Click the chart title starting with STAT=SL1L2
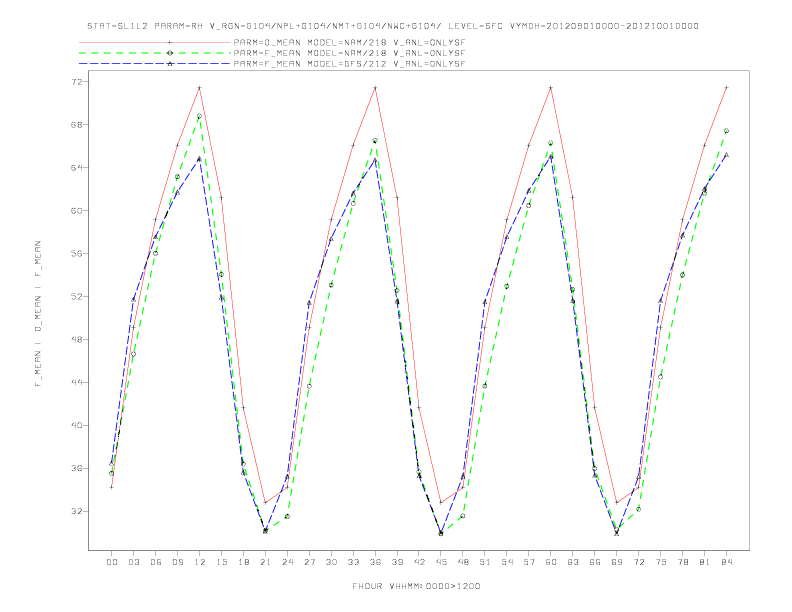792x612 pixels. 393,26
